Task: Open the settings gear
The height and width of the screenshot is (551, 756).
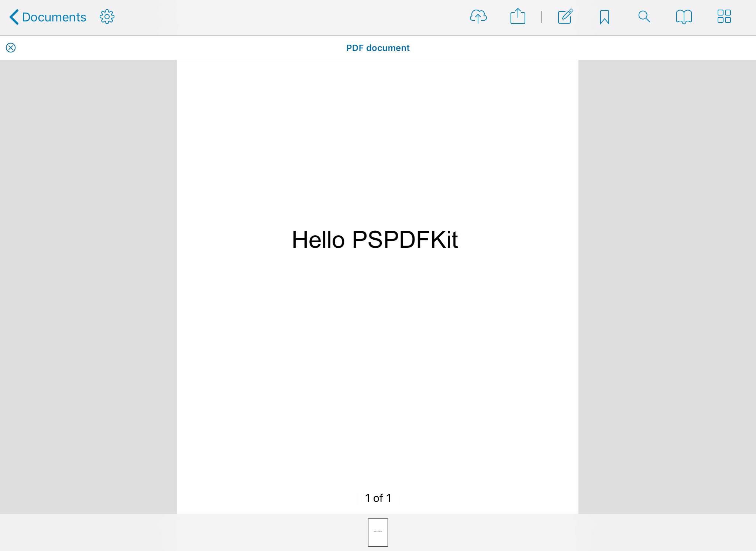Action: click(x=107, y=17)
